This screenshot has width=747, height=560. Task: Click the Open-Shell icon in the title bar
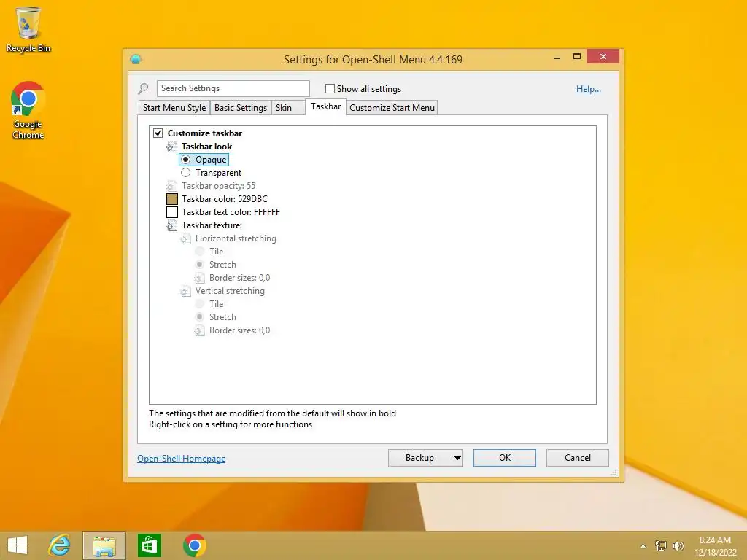(136, 60)
